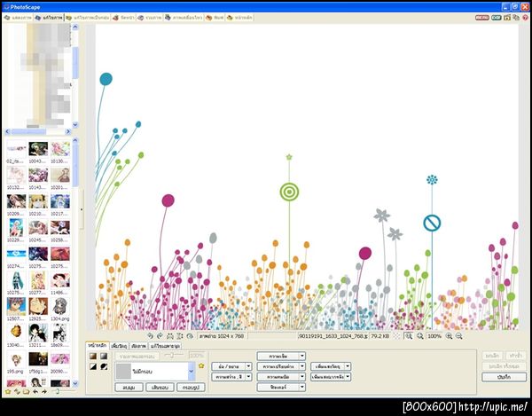Open help with the red question icon
Viewport: 532px width, 416px height.
coord(526,18)
